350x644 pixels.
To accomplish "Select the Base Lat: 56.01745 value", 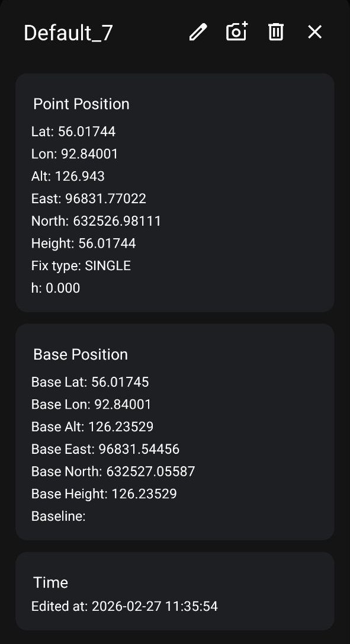I will [x=90, y=382].
